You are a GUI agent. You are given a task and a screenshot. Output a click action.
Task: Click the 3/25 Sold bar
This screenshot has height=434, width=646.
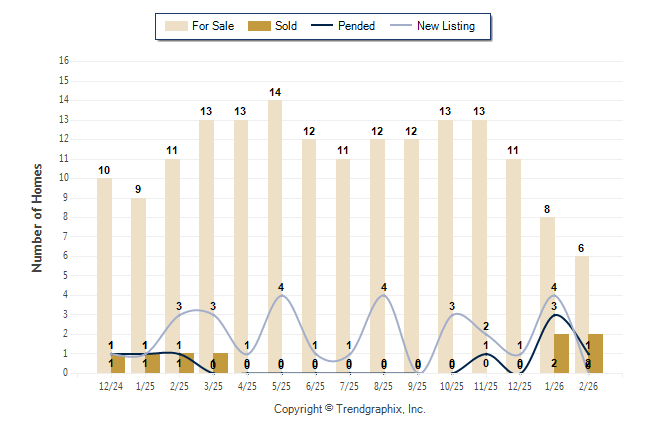220,363
